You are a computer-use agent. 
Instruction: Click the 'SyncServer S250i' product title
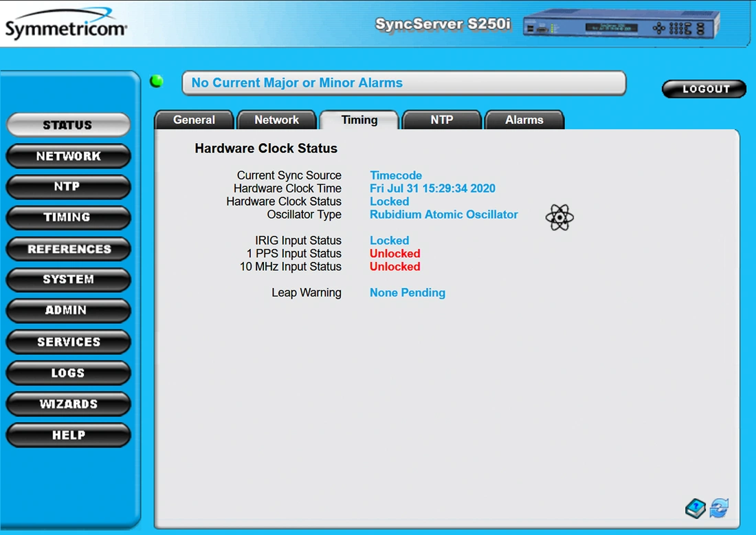click(x=443, y=23)
